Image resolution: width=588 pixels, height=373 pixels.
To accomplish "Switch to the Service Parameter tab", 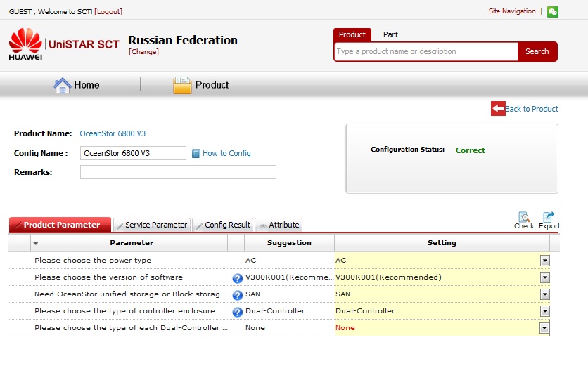I will (152, 225).
